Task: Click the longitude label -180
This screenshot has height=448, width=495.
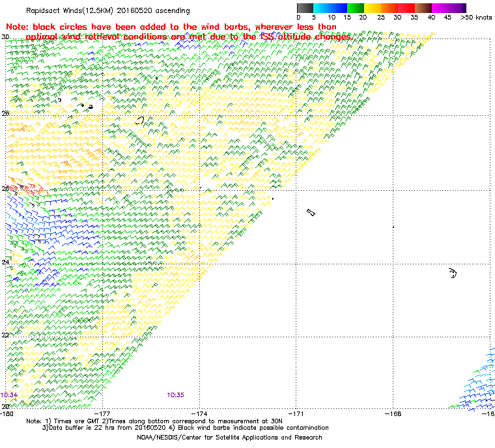Action: pyautogui.click(x=7, y=414)
